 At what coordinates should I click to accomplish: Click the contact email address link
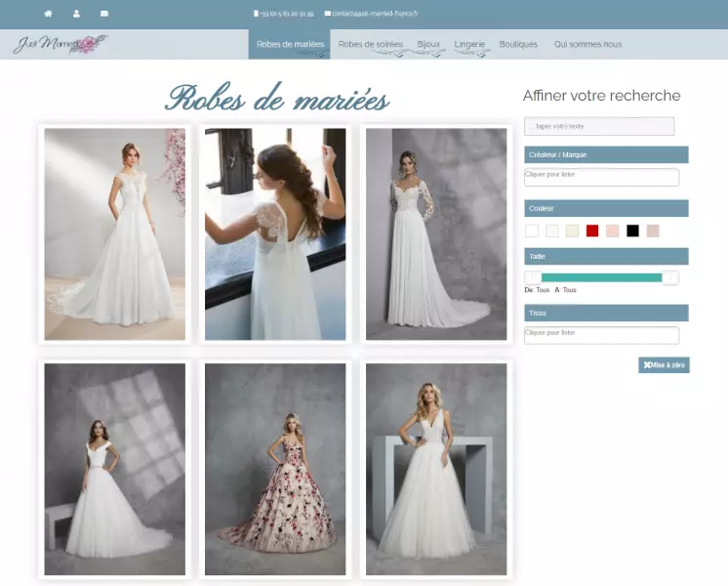(375, 14)
